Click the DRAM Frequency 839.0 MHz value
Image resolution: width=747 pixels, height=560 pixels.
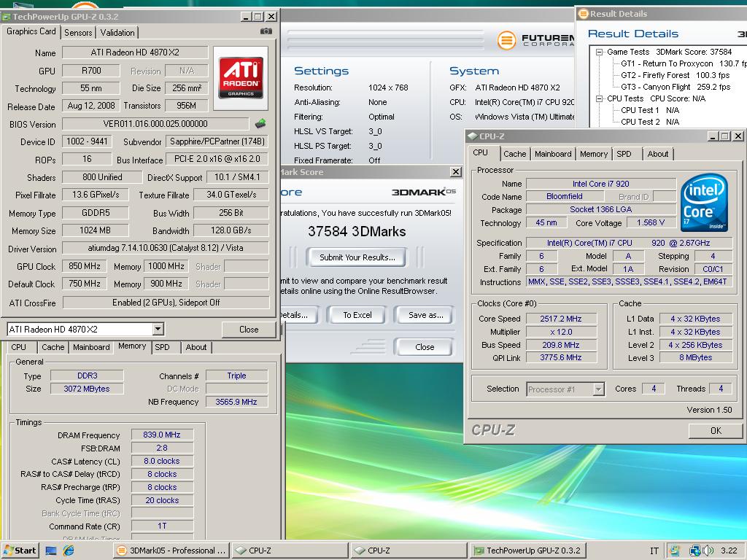[162, 435]
